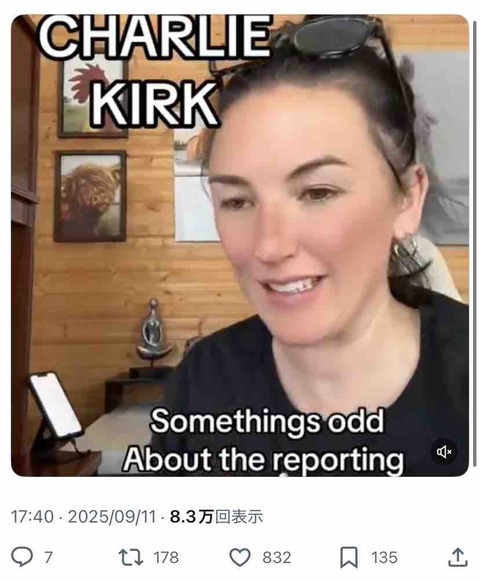Click the like count 832

point(277,557)
